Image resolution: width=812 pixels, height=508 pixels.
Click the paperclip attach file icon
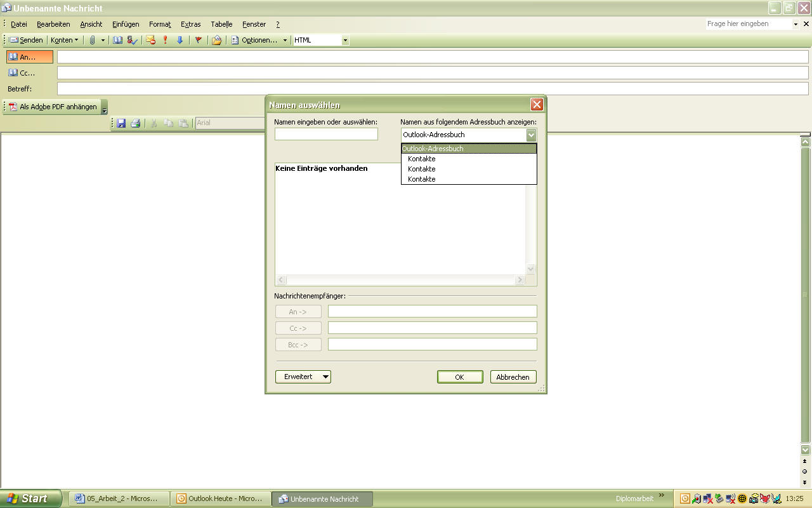pyautogui.click(x=93, y=40)
